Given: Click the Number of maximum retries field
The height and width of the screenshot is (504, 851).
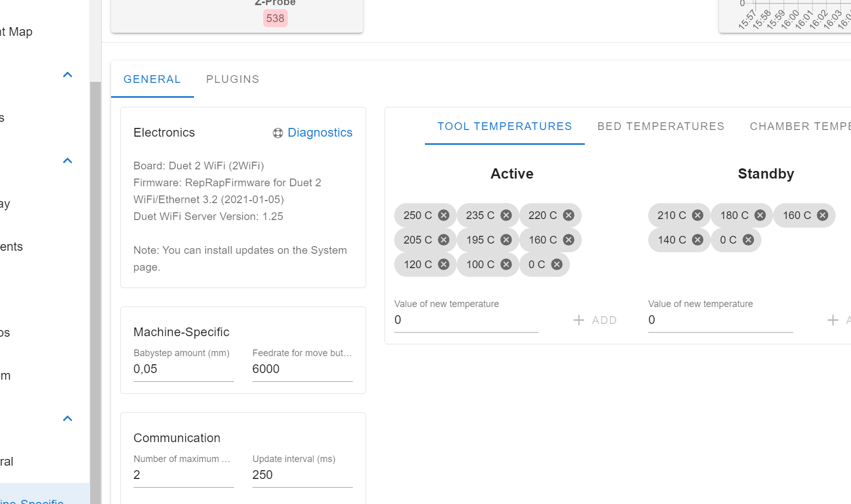Looking at the screenshot, I should click(184, 475).
